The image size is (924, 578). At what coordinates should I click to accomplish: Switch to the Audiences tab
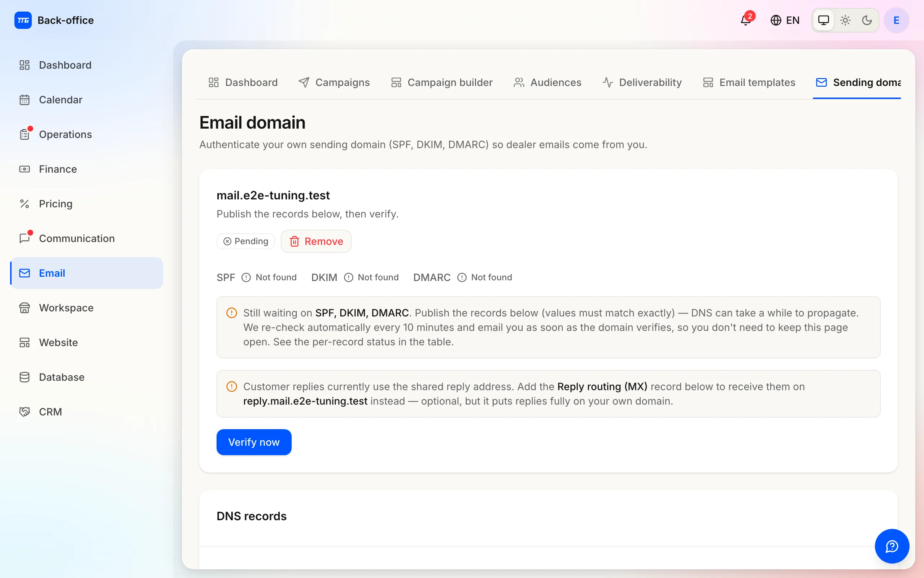(x=547, y=83)
